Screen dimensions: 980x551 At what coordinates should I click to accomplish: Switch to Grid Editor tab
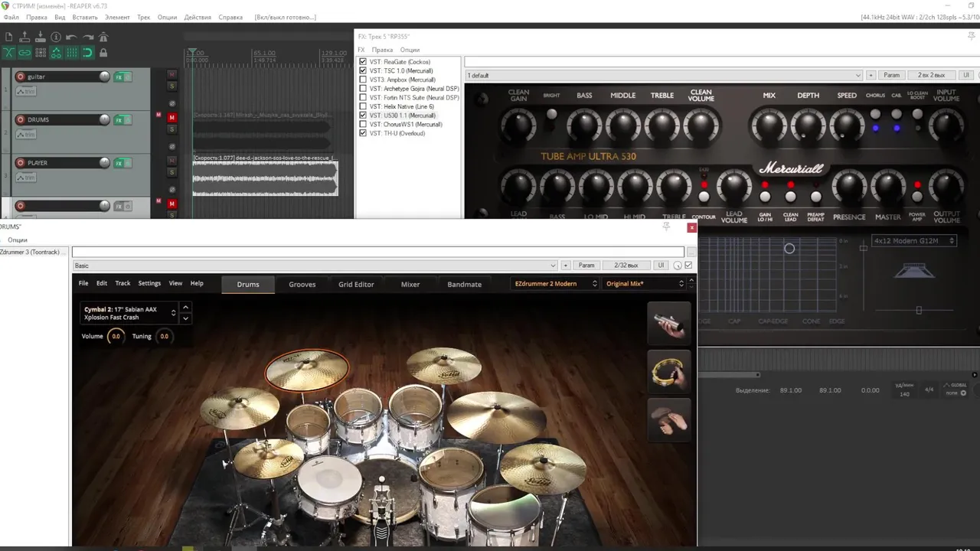pos(356,284)
